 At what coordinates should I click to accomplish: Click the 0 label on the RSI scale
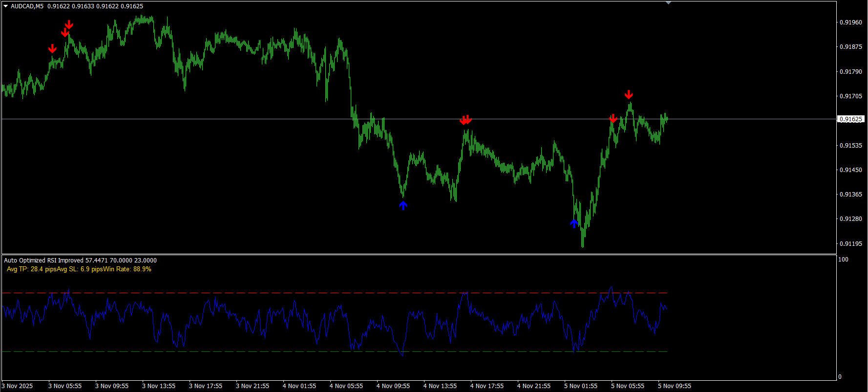(x=840, y=377)
